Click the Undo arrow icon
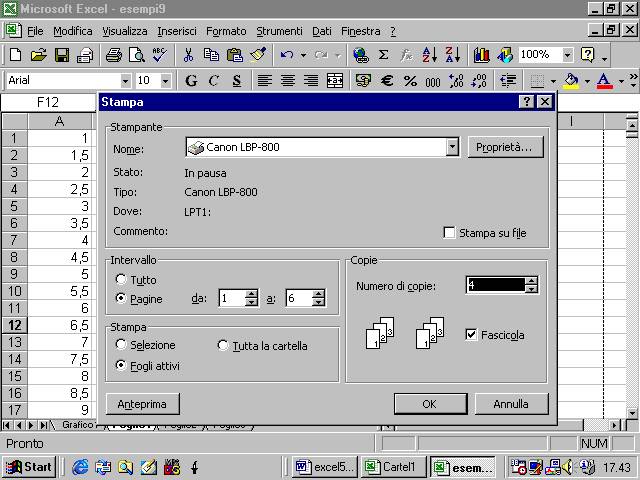 287,55
